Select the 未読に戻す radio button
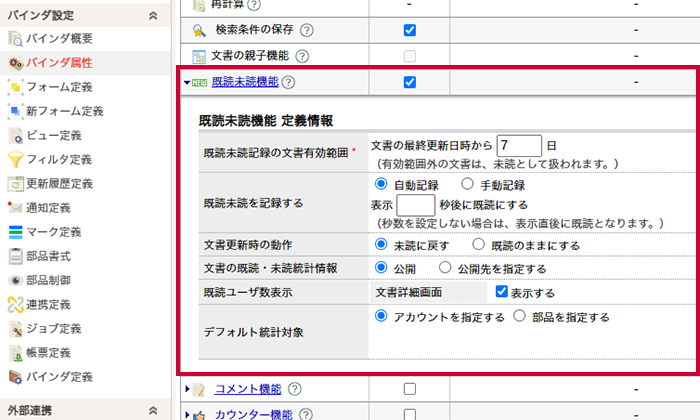 381,244
